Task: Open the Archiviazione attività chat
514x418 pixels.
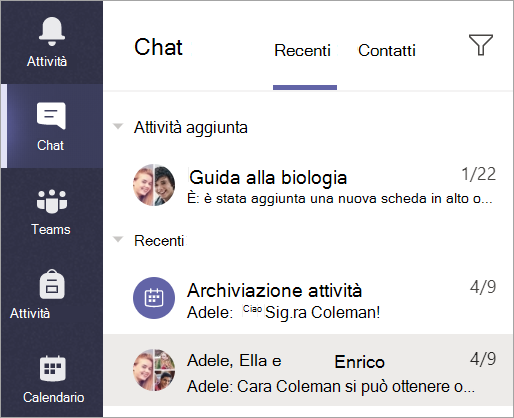Action: coord(308,298)
